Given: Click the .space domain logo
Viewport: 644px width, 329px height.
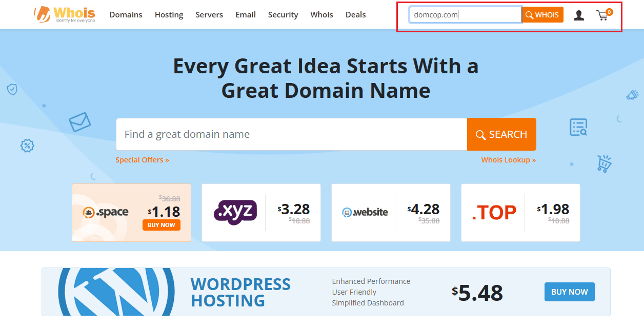Looking at the screenshot, I should pyautogui.click(x=106, y=212).
